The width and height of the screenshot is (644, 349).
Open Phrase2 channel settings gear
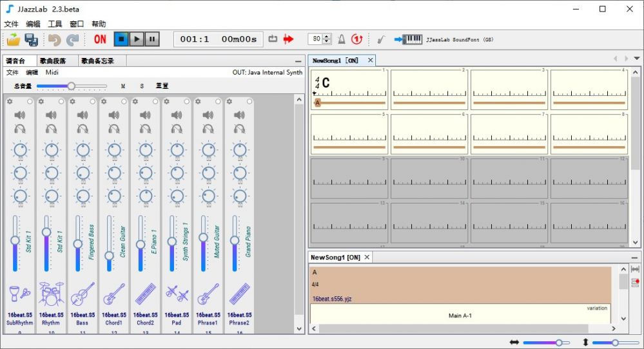[229, 101]
